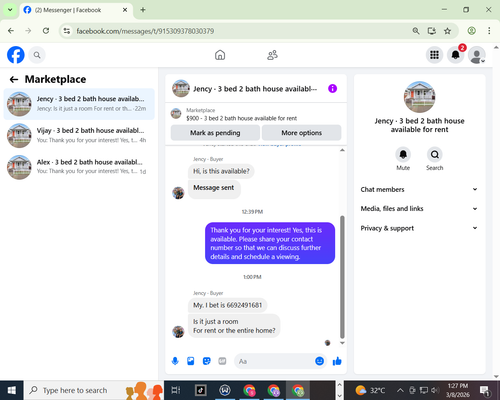Open the TikTok taskbar app
The width and height of the screenshot is (500, 400).
click(x=200, y=390)
